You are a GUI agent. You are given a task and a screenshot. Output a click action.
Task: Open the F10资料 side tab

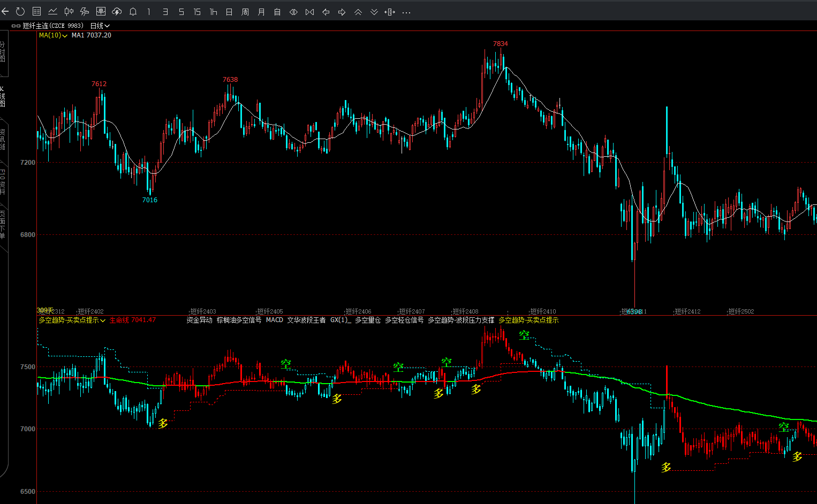pos(3,182)
